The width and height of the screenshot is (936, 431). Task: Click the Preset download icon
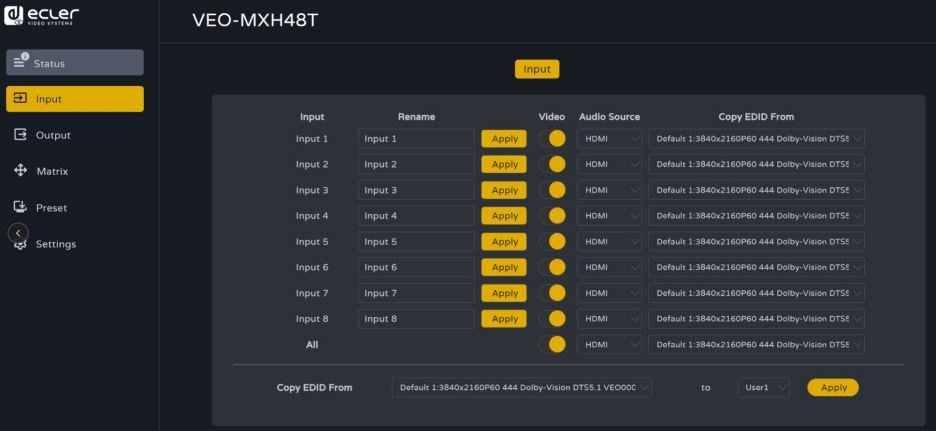tap(20, 207)
